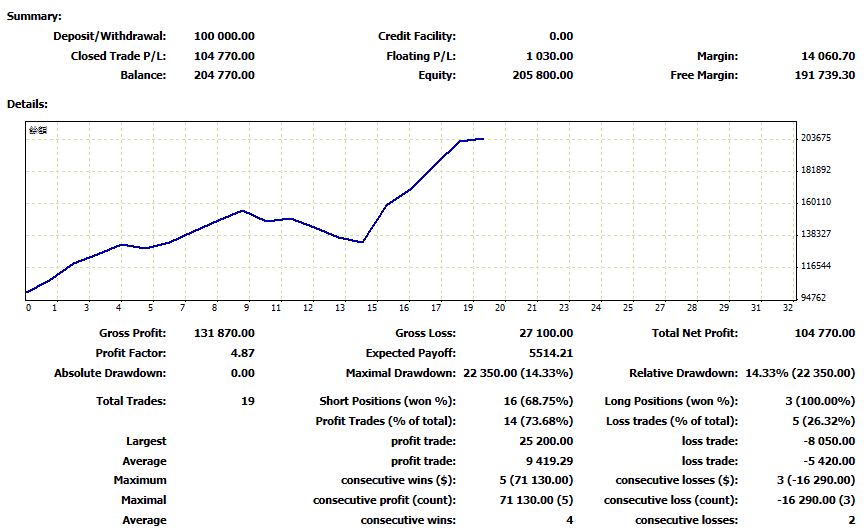
Task: Select the Total Net Profit value
Action: click(x=825, y=333)
